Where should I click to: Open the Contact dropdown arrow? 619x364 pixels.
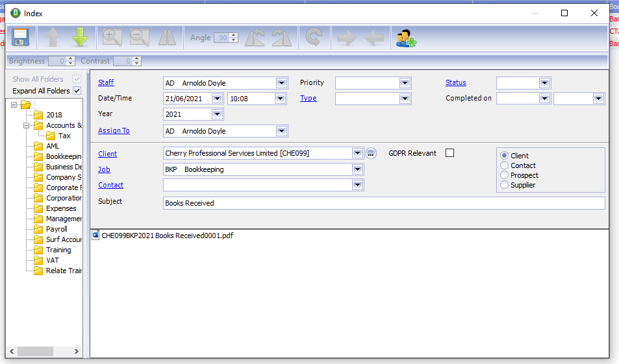click(357, 185)
